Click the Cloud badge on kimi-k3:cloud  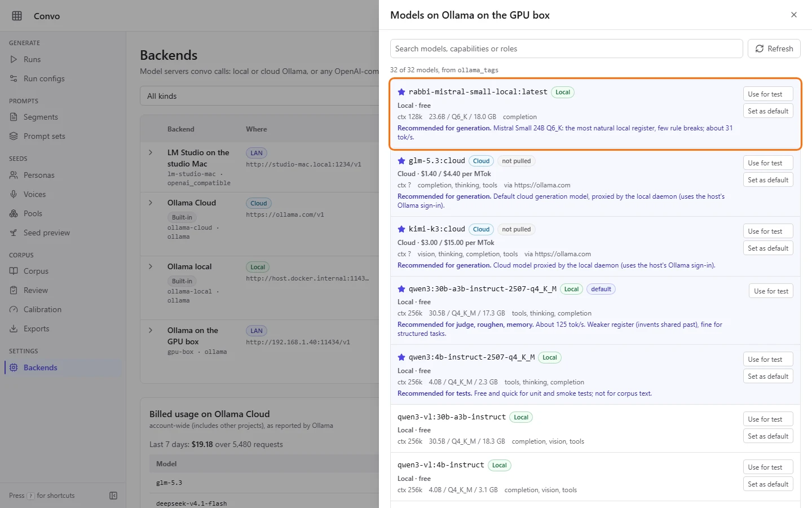481,229
